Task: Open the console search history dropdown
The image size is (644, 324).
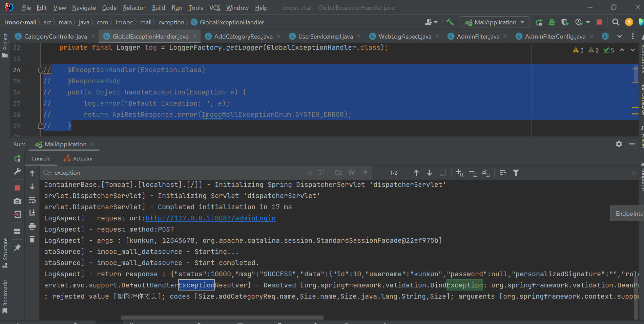Action: click(x=47, y=173)
